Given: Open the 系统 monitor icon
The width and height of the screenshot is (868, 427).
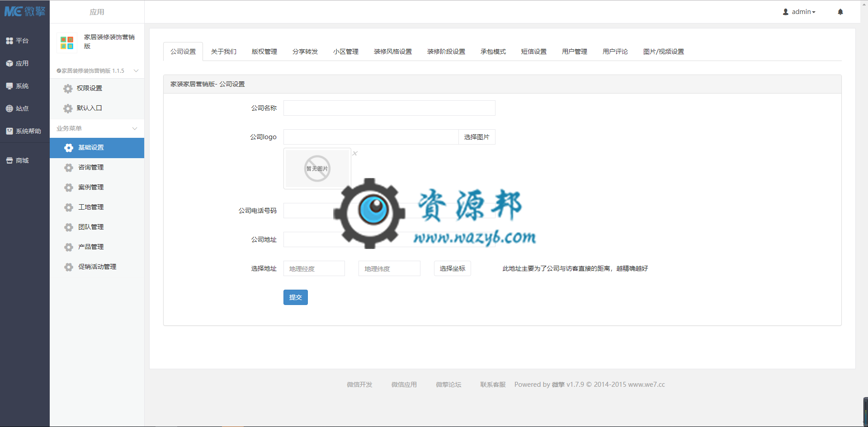Looking at the screenshot, I should (9, 86).
